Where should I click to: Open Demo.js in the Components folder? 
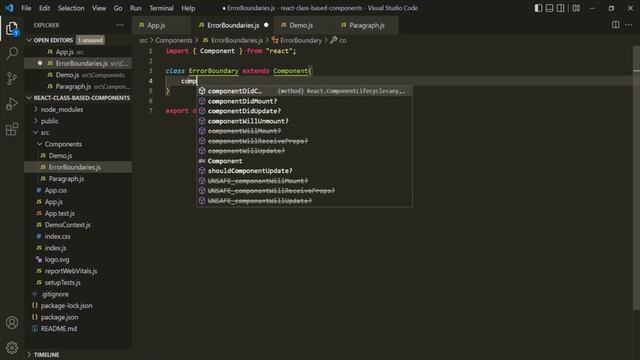78,156
